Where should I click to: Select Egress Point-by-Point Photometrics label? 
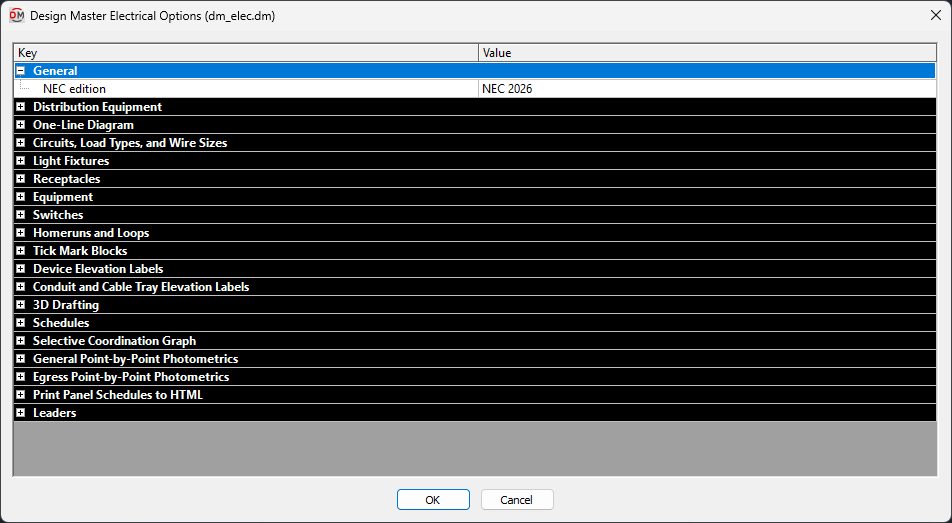pos(131,377)
